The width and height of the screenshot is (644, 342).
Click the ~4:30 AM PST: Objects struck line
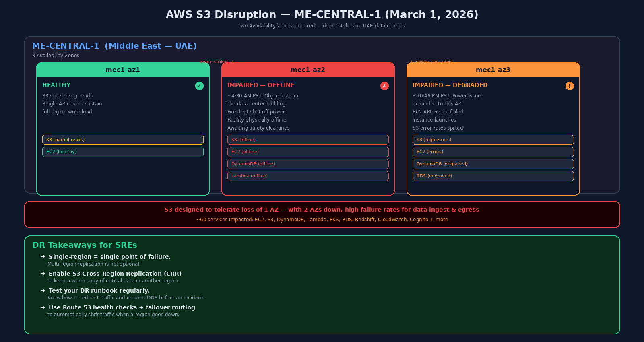click(263, 96)
